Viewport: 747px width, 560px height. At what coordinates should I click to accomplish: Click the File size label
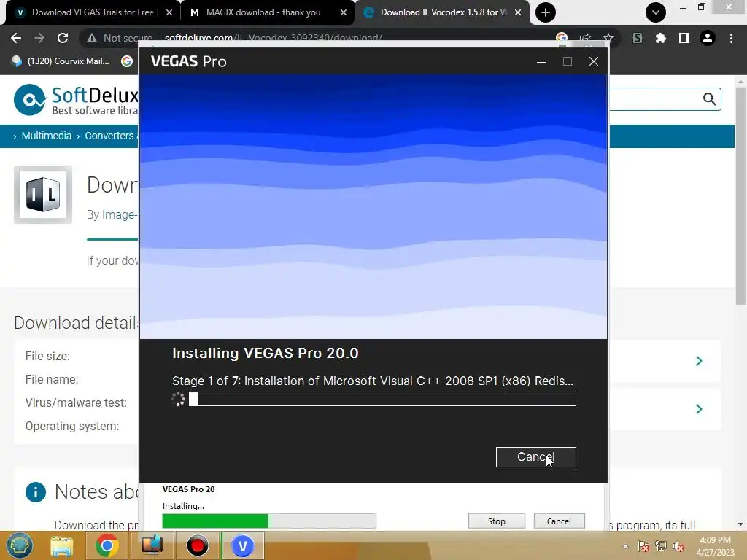click(47, 356)
